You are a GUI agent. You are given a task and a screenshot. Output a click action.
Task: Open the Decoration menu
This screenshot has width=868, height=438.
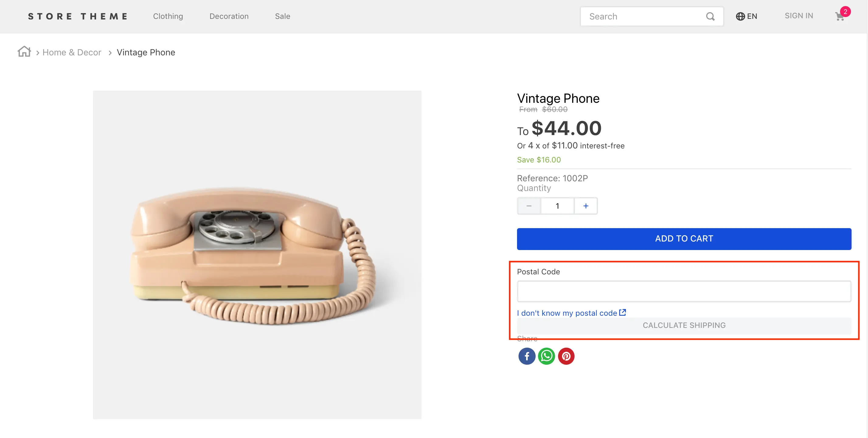coord(229,16)
